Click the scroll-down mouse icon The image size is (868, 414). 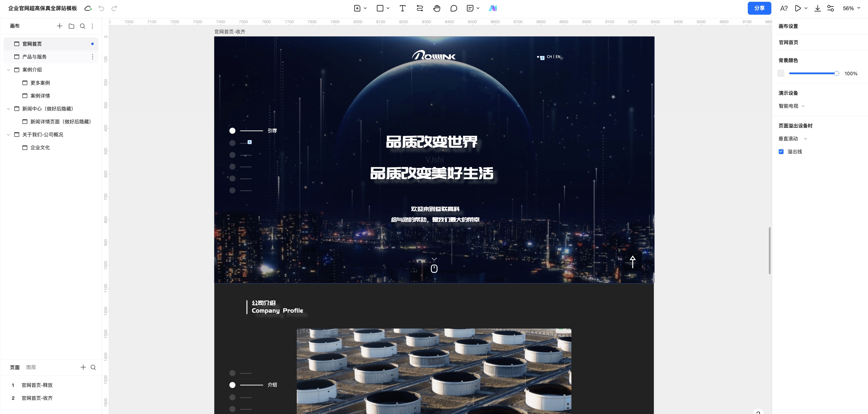tap(434, 268)
